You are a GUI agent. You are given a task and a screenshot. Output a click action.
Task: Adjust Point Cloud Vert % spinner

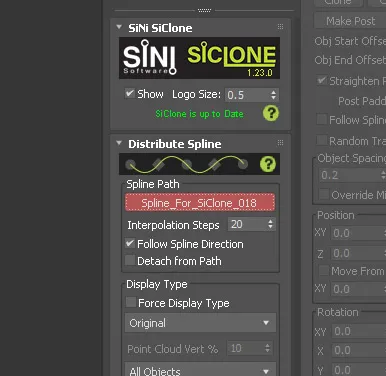coord(268,349)
